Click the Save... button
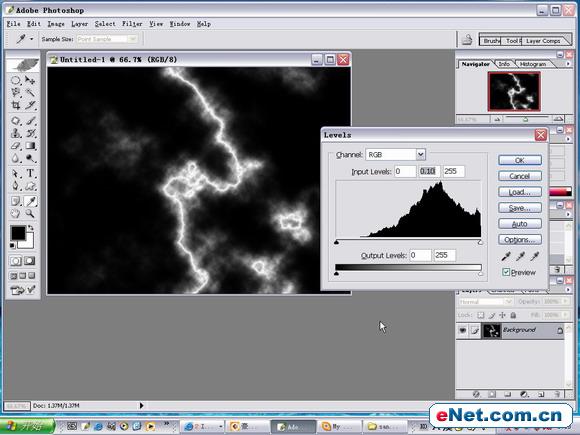This screenshot has width=580, height=435. [x=520, y=208]
